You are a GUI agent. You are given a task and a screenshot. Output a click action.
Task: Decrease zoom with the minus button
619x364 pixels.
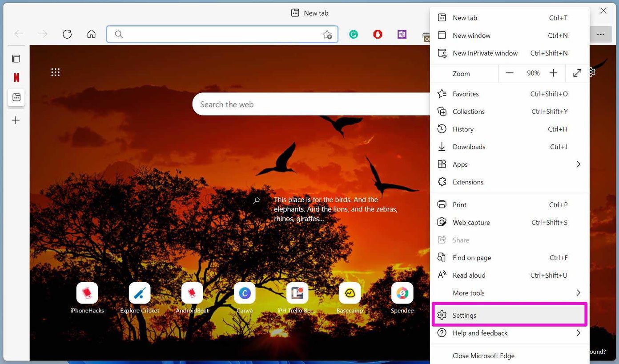510,73
